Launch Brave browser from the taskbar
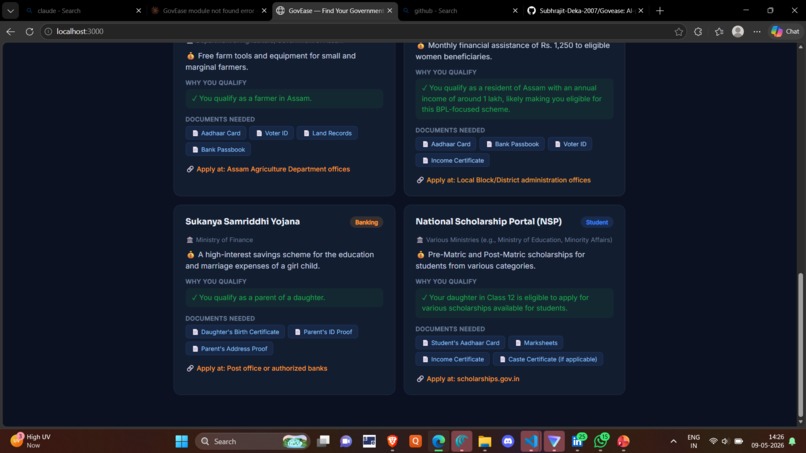 392,441
